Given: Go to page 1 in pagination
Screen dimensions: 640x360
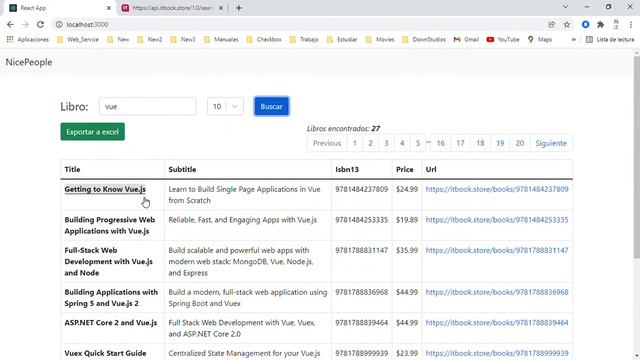Looking at the screenshot, I should 355,143.
